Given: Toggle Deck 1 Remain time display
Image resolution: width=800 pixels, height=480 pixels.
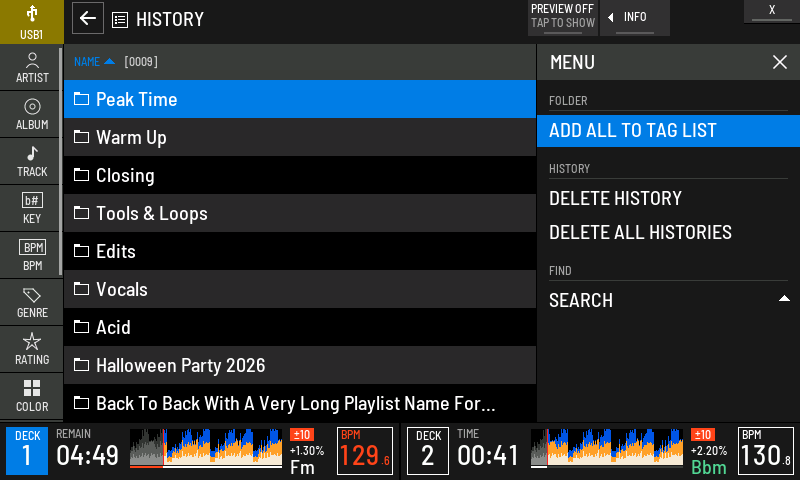Looking at the screenshot, I should [x=87, y=449].
